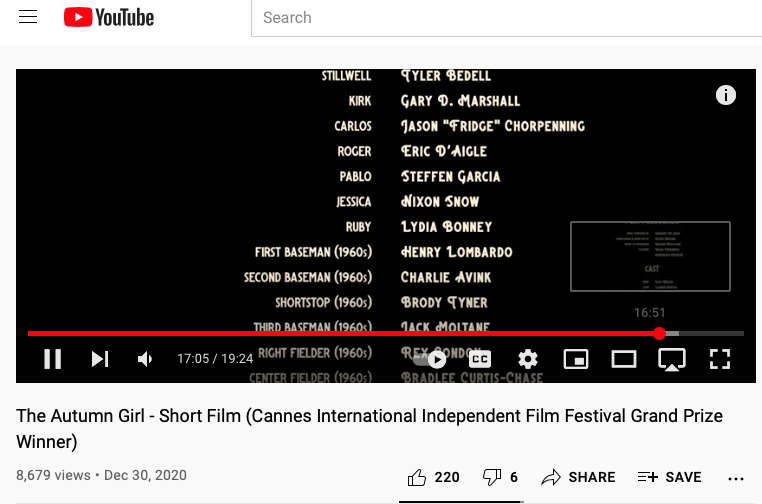The height and width of the screenshot is (504, 762).
Task: Click credit name Steffen Garcia
Action: pos(450,176)
